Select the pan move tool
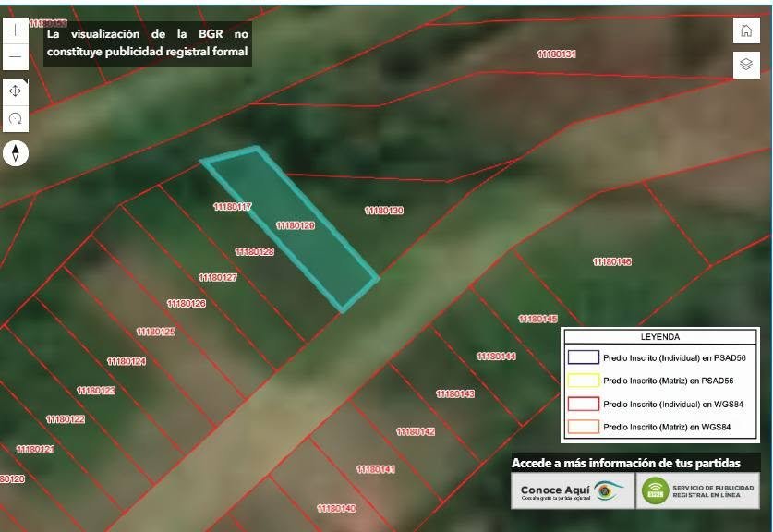 tap(16, 91)
